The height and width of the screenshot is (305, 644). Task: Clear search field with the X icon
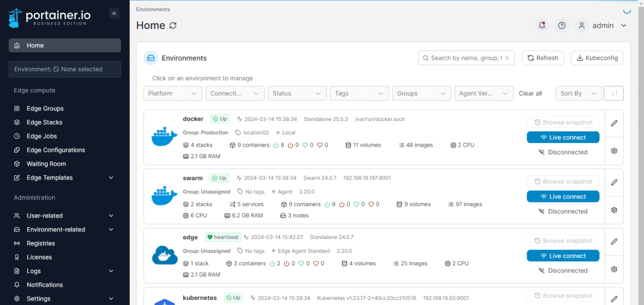[x=507, y=58]
